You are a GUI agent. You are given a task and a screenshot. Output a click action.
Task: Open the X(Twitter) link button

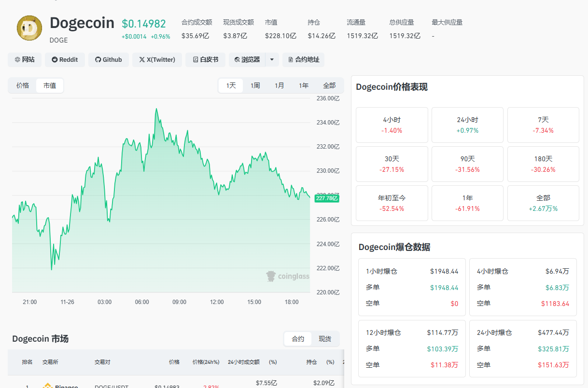[x=157, y=60]
